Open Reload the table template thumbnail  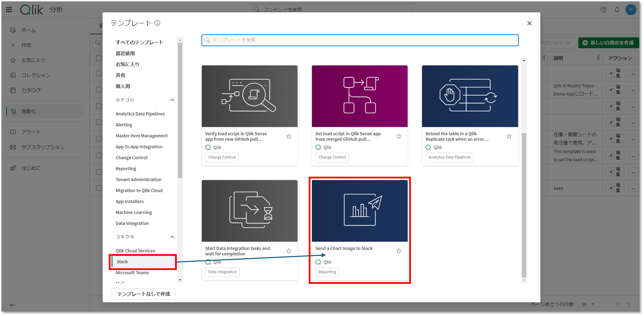[470, 96]
